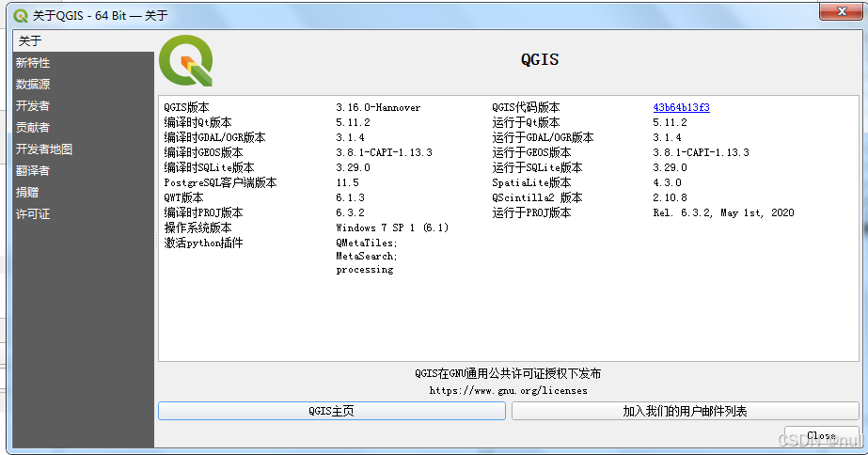Click the 运行于GEOS版本 label

click(531, 152)
